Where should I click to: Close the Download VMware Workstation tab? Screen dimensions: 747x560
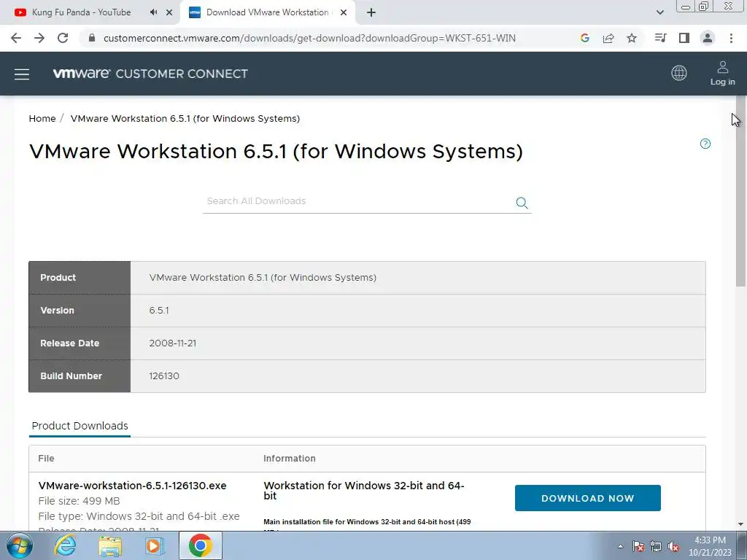344,12
